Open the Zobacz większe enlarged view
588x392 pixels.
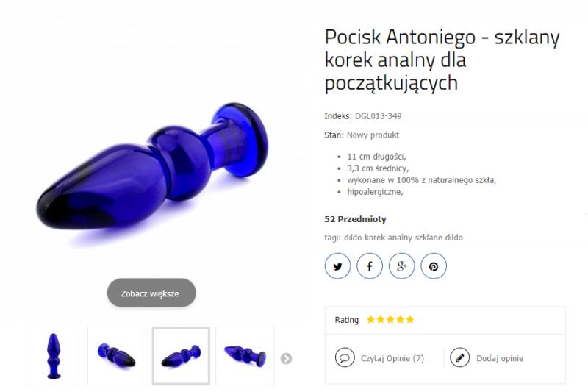[x=151, y=293]
